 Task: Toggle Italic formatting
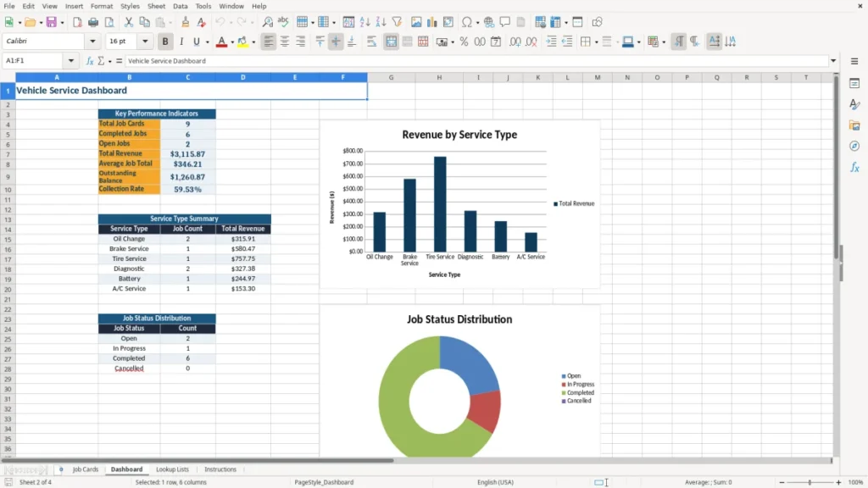point(181,42)
